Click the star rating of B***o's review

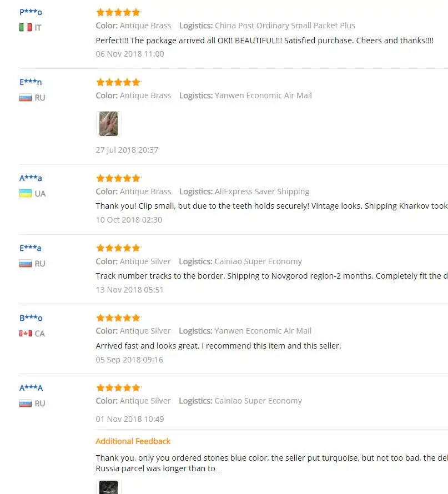pos(118,317)
